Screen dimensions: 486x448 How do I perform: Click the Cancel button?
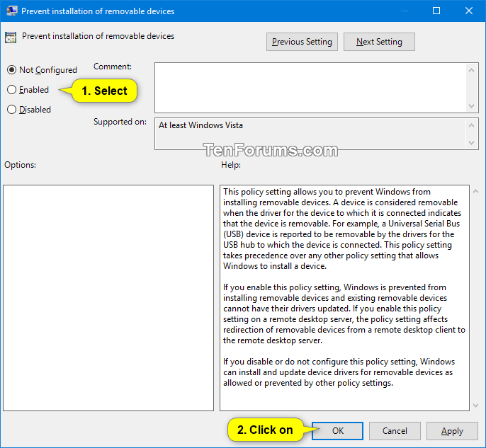coord(395,431)
